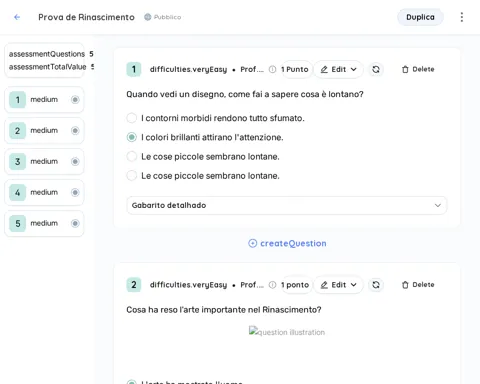Click the info icon in question 2 header
This screenshot has width=480, height=384.
[x=272, y=285]
